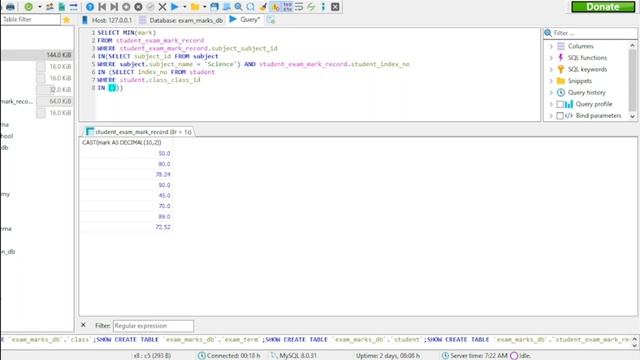Run the query with the blue play icon
640x360 pixels.
[x=175, y=7]
